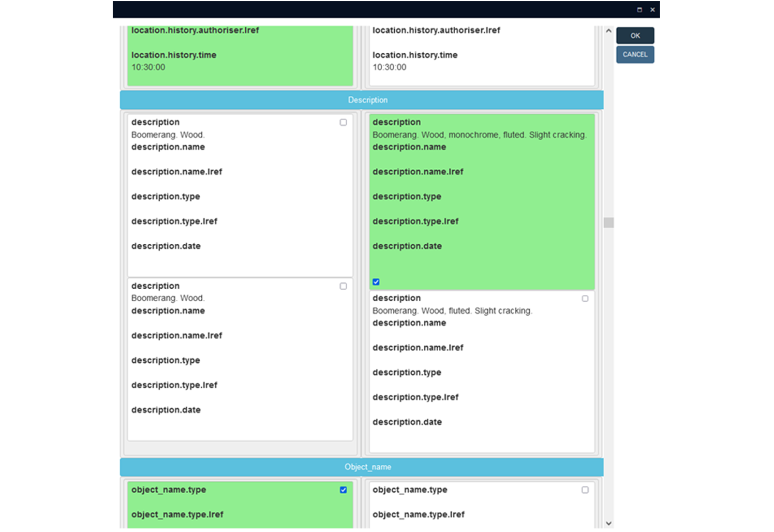774x532 pixels.
Task: Click the scrollbar up arrow
Action: [x=609, y=31]
